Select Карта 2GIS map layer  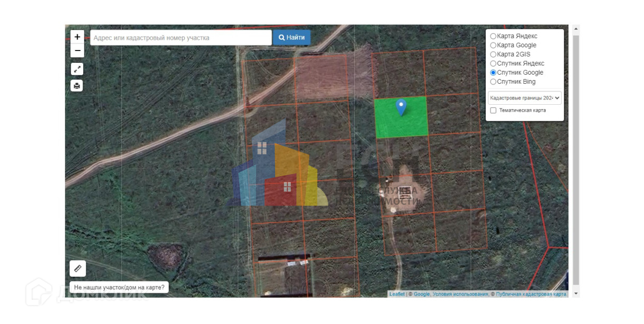pos(493,54)
